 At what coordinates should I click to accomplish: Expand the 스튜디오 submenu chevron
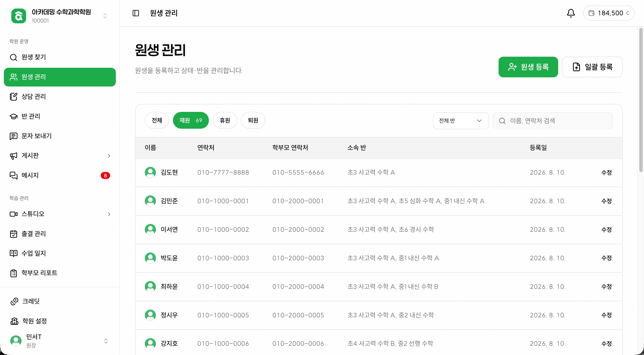click(x=109, y=214)
